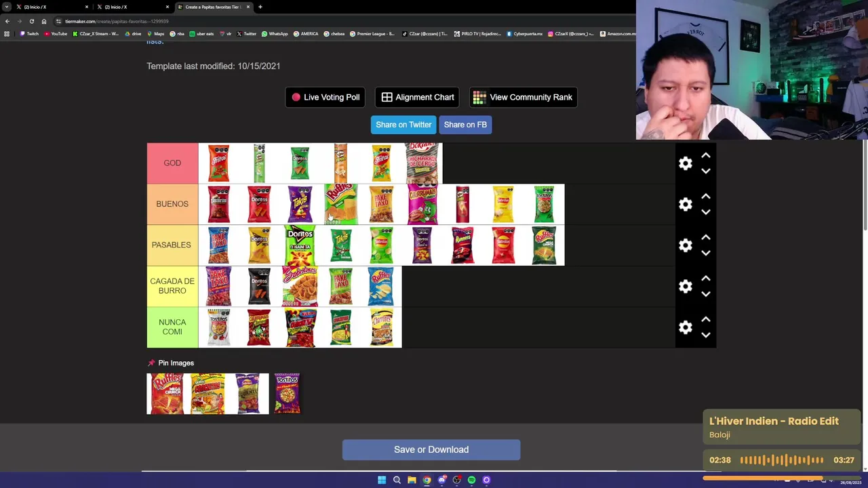The image size is (868, 488).
Task: Pick the white Tostitos bag in NUNCA COMI
Action: click(218, 327)
